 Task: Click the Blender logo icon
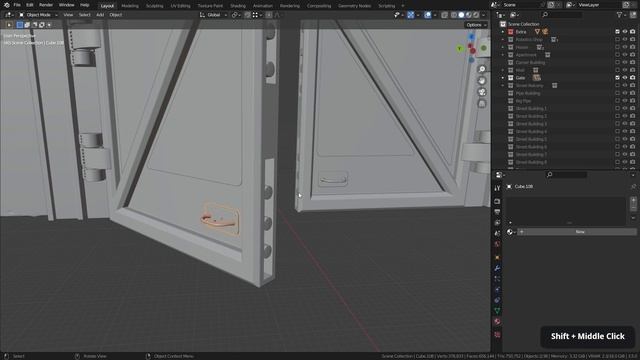click(6, 5)
